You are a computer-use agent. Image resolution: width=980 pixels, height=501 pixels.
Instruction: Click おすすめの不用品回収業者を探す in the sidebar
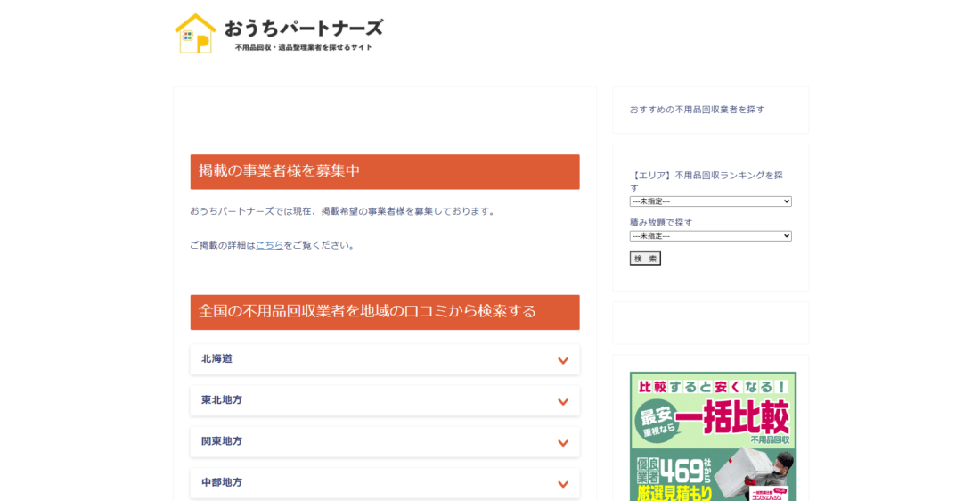pyautogui.click(x=697, y=110)
